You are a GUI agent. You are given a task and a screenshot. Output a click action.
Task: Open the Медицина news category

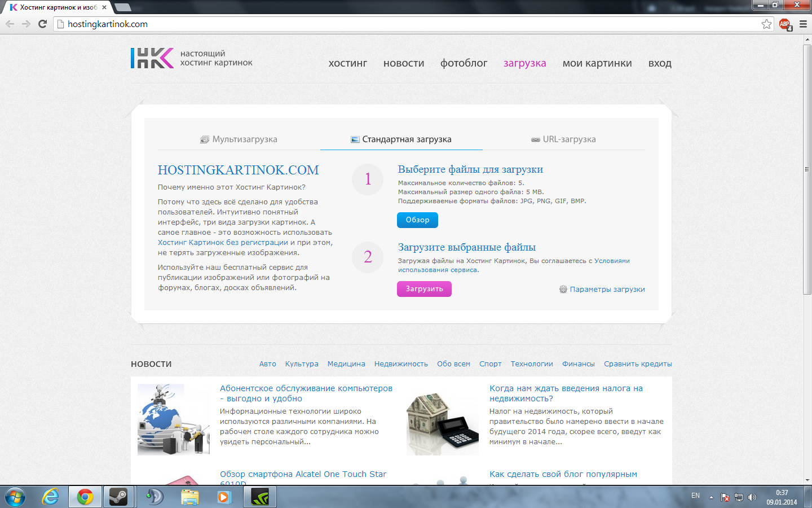pyautogui.click(x=346, y=364)
